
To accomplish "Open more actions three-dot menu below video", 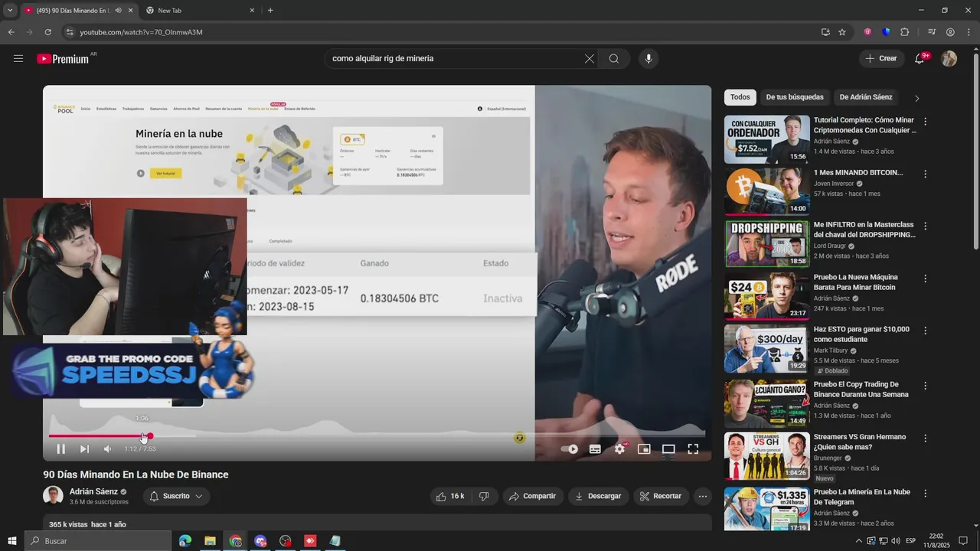I will pyautogui.click(x=703, y=496).
